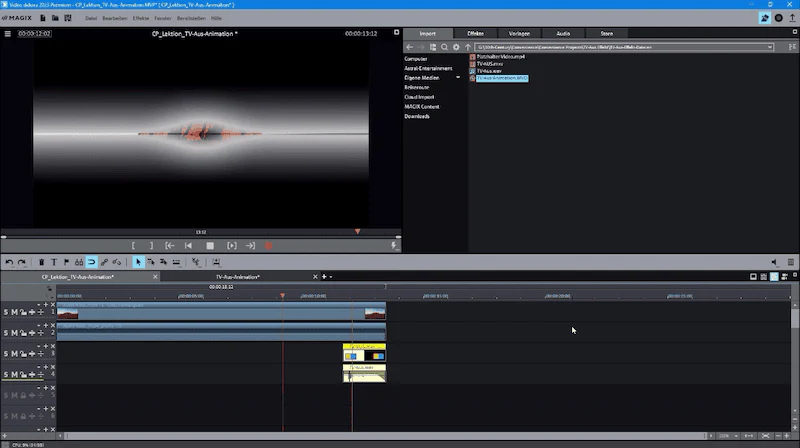Click the group objects link icon

pyautogui.click(x=104, y=262)
